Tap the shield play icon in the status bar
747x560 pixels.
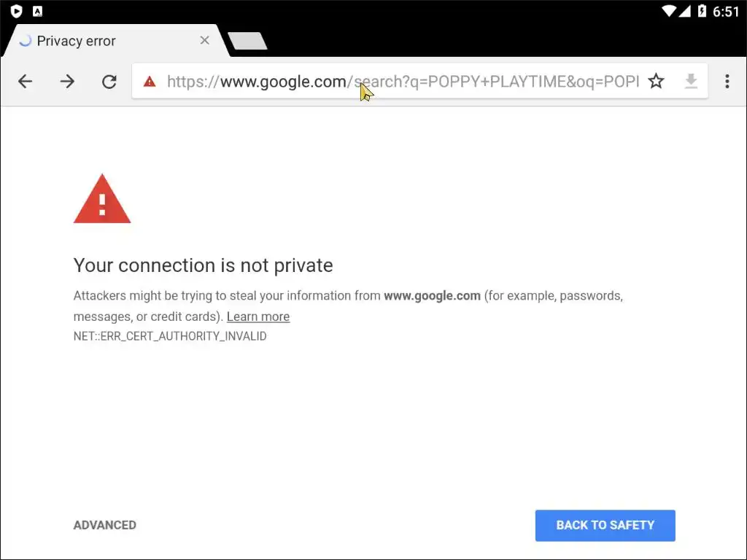tap(17, 11)
